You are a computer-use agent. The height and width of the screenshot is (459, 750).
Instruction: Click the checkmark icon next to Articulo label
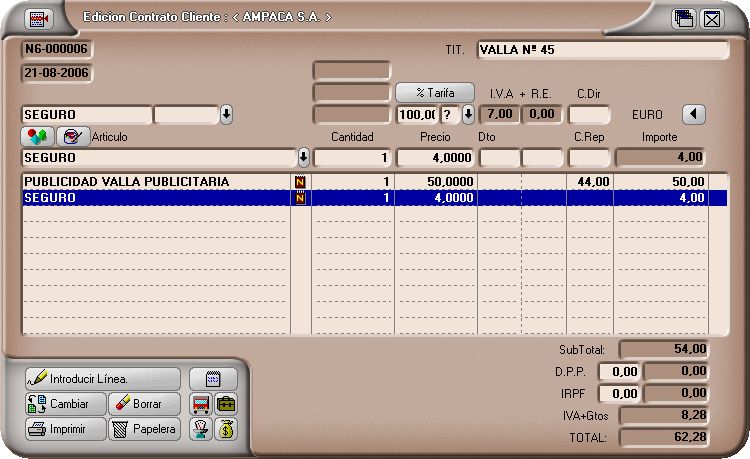click(73, 136)
